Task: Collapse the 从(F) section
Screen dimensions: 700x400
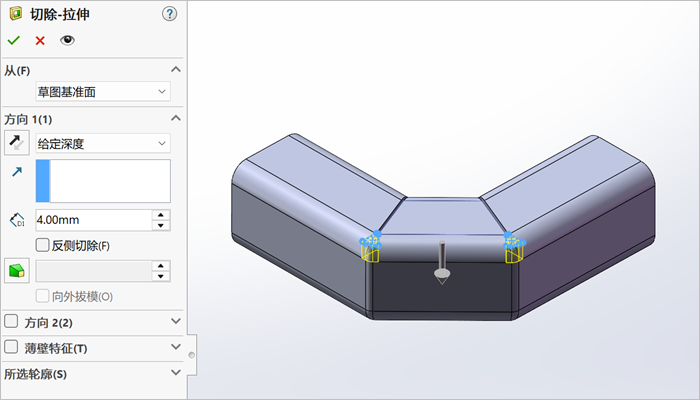Action: (x=176, y=69)
